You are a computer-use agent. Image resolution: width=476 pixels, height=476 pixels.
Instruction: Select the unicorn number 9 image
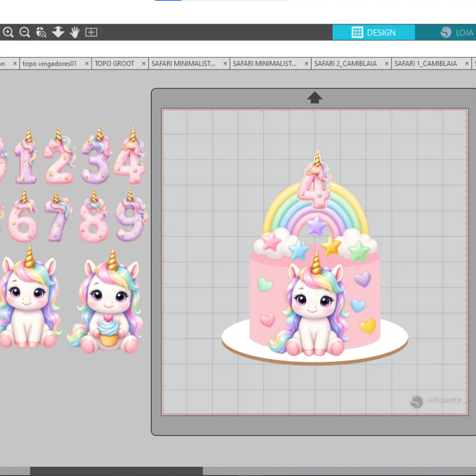tap(131, 215)
